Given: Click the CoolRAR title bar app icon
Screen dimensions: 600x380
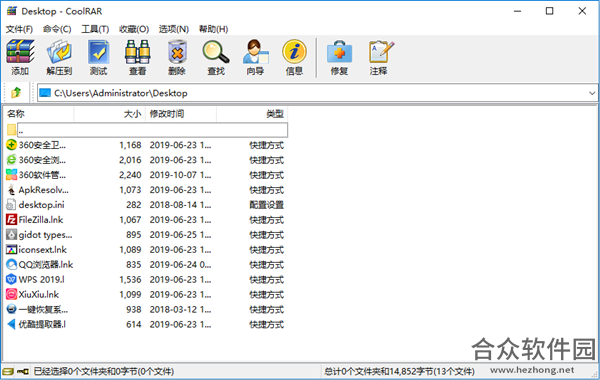Looking at the screenshot, I should (12, 11).
